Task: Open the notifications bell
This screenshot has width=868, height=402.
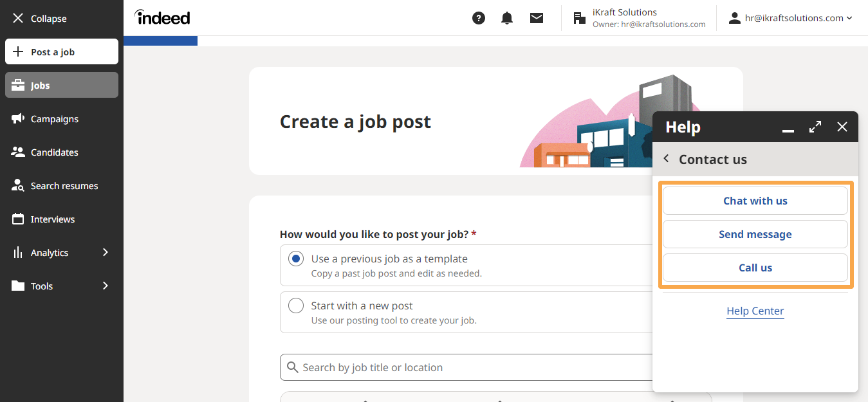Action: tap(507, 18)
